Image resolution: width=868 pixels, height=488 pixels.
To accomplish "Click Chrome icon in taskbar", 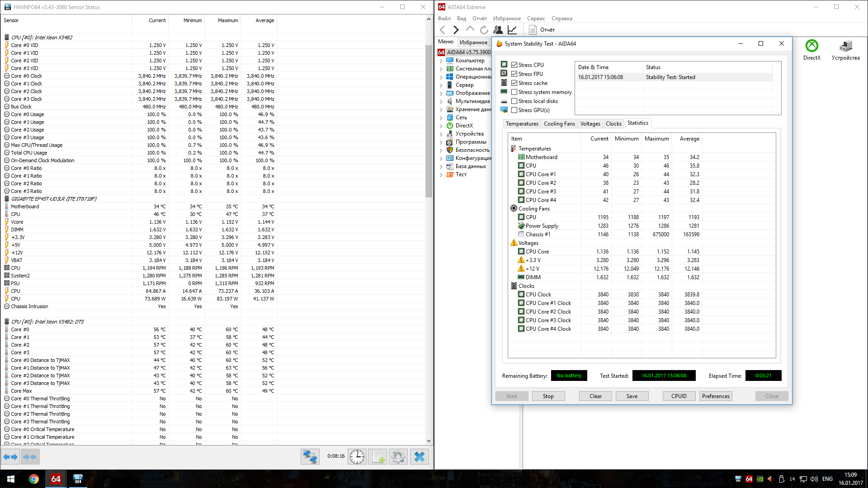I will (34, 479).
